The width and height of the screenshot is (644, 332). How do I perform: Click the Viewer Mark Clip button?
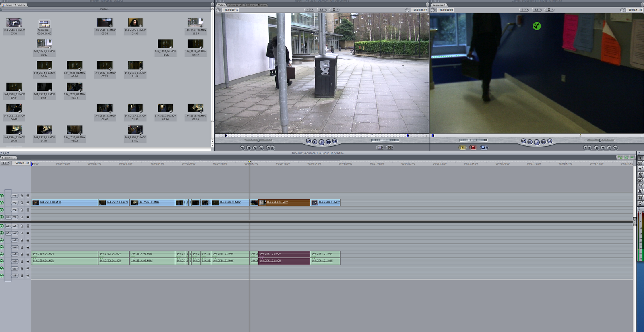pos(249,148)
